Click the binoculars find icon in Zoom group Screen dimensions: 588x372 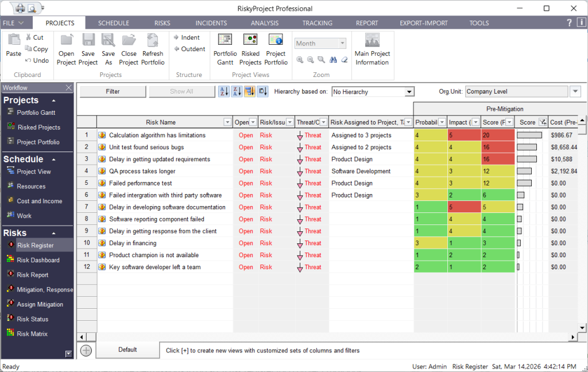(333, 60)
